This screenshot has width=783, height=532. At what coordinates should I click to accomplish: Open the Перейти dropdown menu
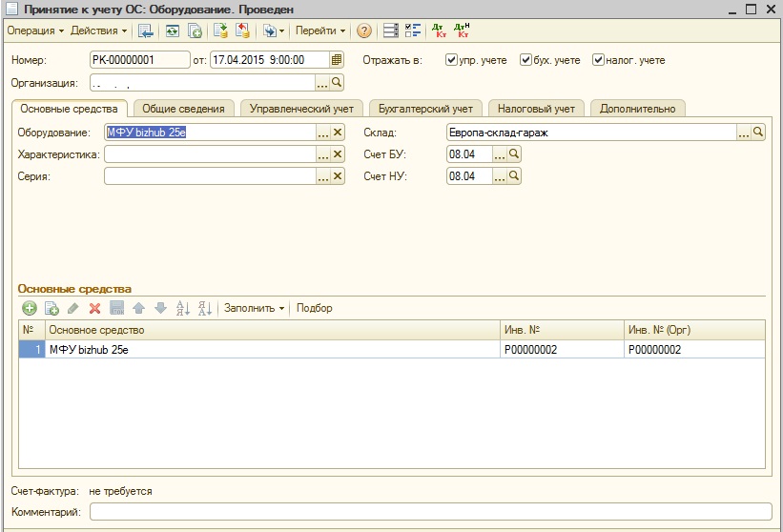click(320, 31)
